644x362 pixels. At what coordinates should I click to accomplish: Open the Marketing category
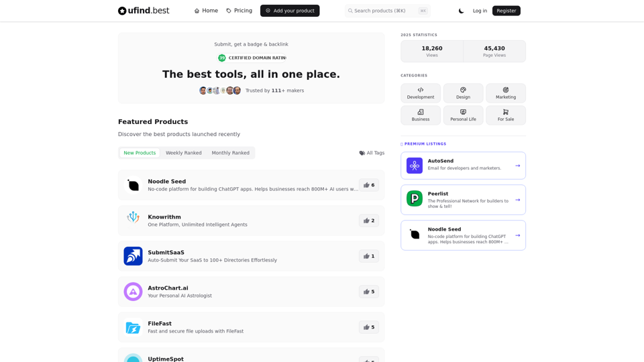pyautogui.click(x=506, y=93)
